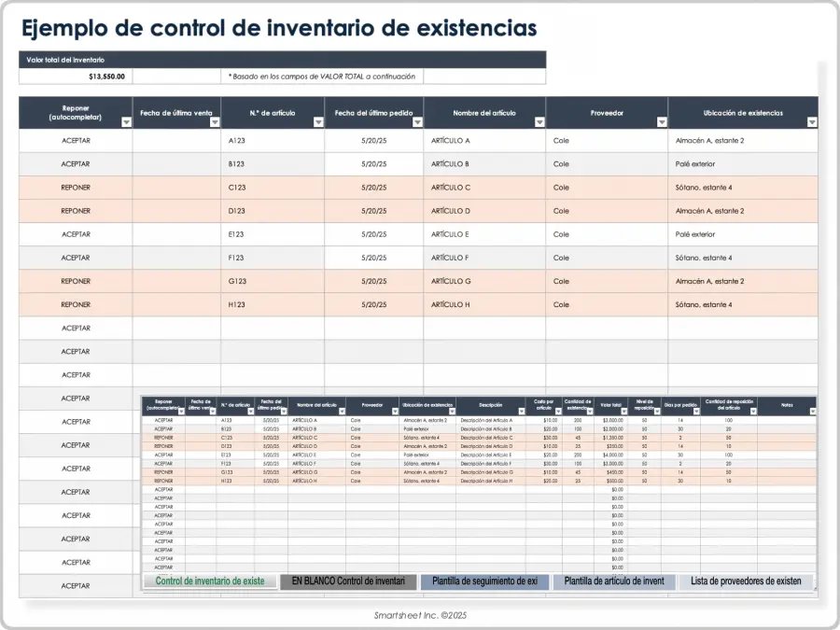Open the EN BLANCO Control de inventari tab
840x630 pixels.
348,581
